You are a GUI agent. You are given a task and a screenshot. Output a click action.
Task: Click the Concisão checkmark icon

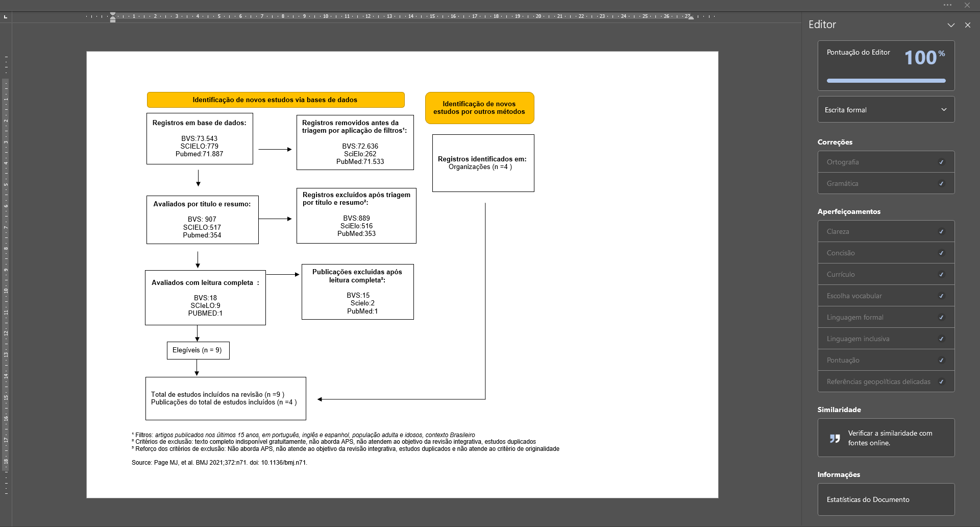tap(941, 253)
